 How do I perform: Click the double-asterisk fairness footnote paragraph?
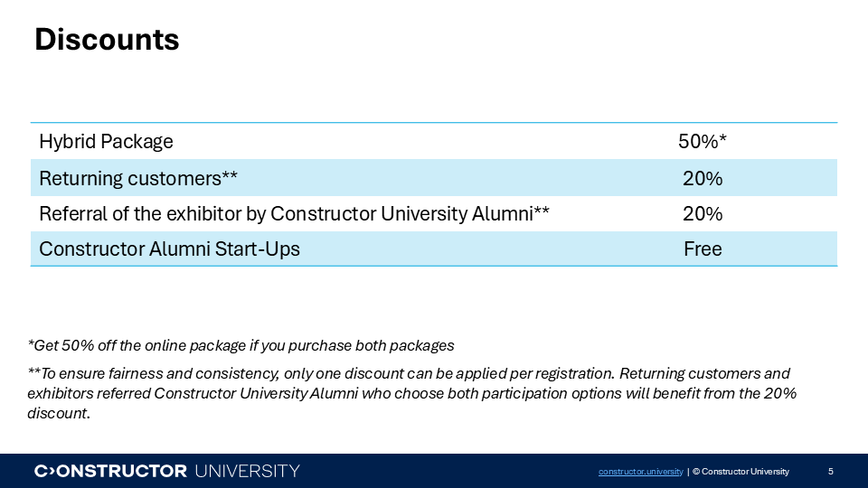pos(409,383)
